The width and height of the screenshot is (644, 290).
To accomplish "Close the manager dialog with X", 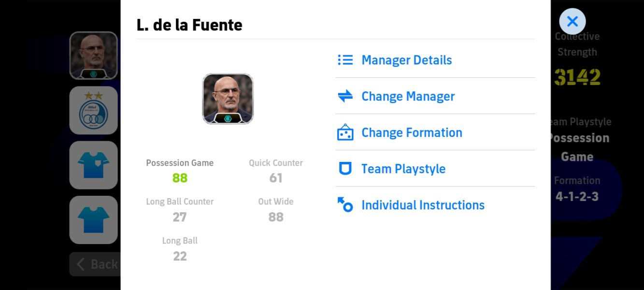I will pos(572,21).
